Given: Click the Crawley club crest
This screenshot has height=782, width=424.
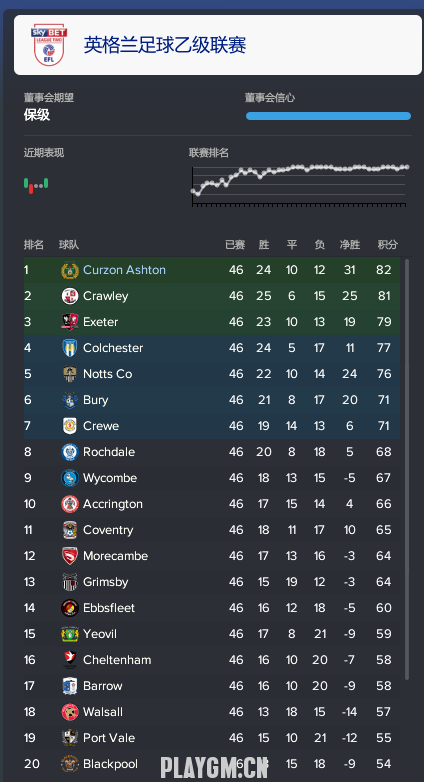Looking at the screenshot, I should [70, 296].
